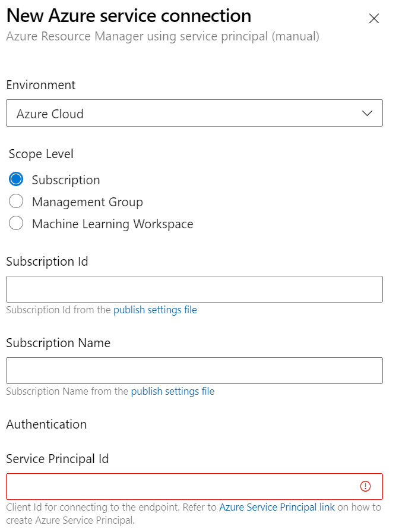The width and height of the screenshot is (399, 532).
Task: Click the Azure Resource Manager using service principal subtitle
Action: (x=163, y=36)
